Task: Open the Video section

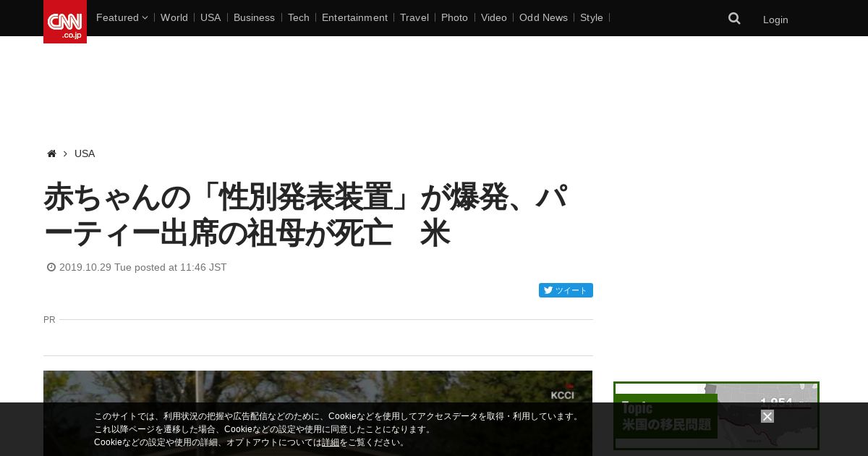Action: 494,17
